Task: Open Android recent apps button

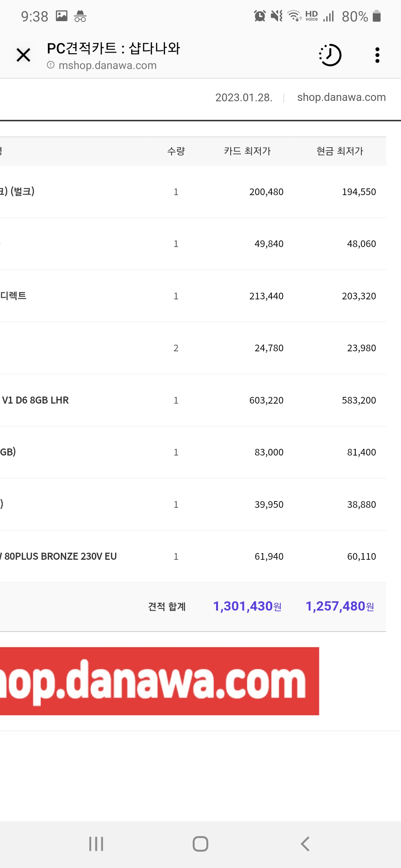Action: 96,844
